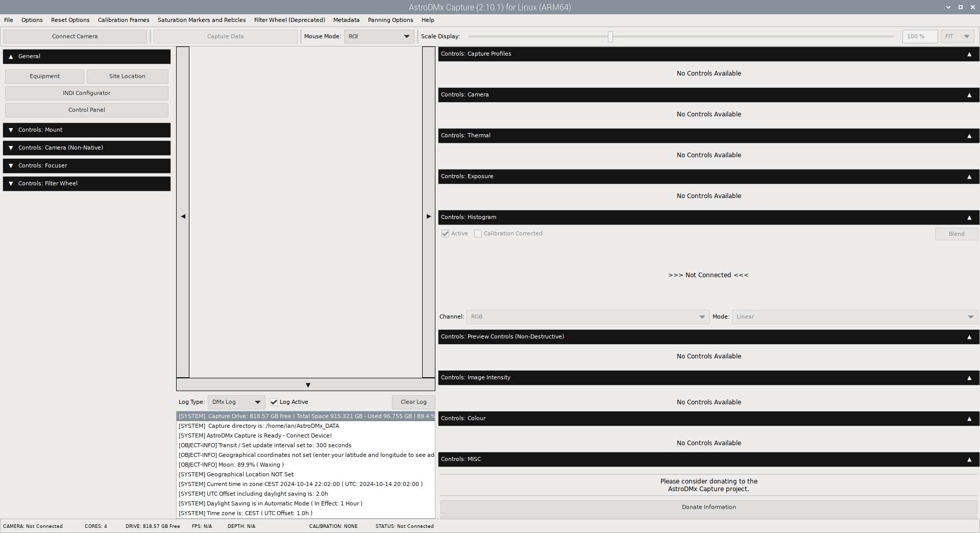Collapse the Controls: Colour panel arrow
The height and width of the screenshot is (533, 980).
969,419
